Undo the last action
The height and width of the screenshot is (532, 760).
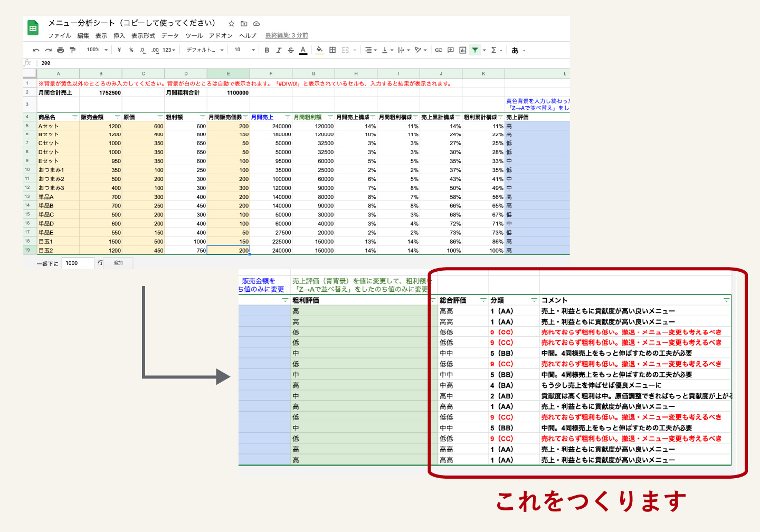click(x=36, y=50)
